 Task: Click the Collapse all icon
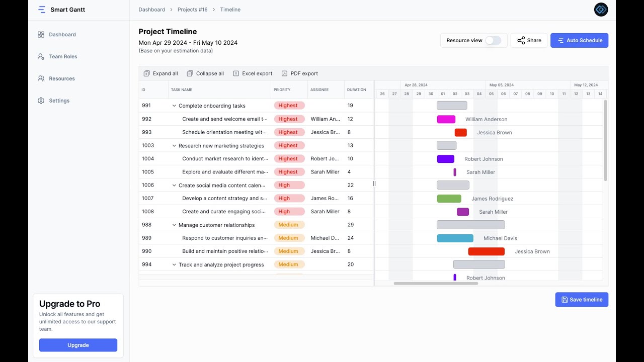click(190, 73)
